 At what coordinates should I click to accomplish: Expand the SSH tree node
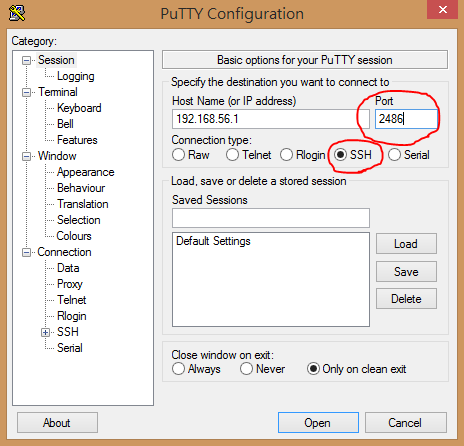click(45, 332)
